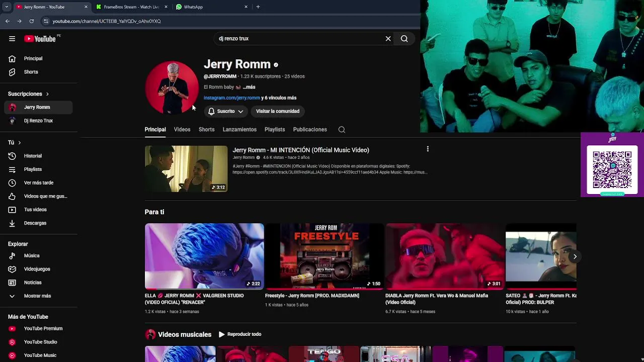This screenshot has width=644, height=362.
Task: Switch to the Shorts channel tab
Action: click(x=206, y=130)
